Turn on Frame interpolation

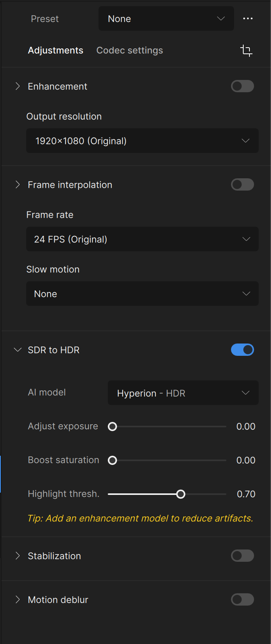[242, 184]
